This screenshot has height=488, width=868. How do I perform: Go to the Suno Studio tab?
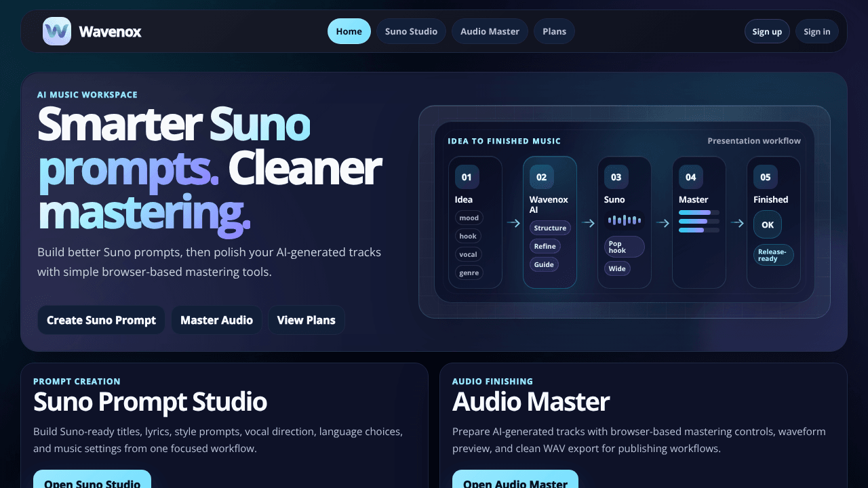pos(411,31)
